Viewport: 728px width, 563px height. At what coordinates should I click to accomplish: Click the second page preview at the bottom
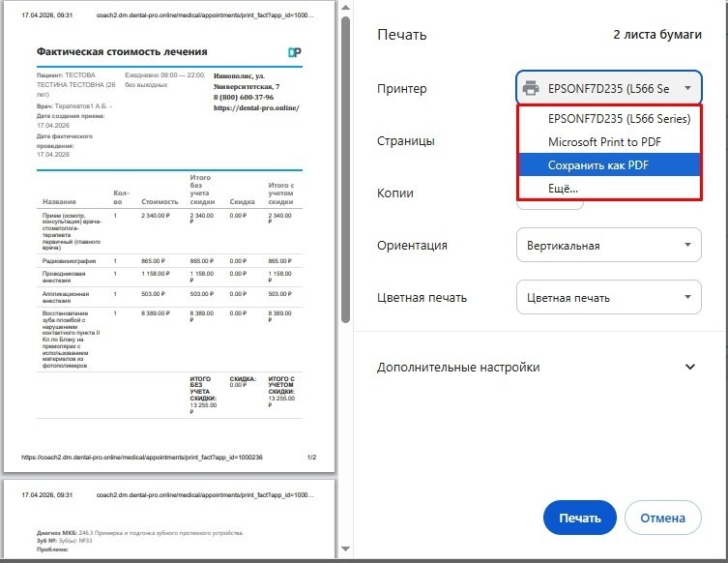[x=169, y=520]
